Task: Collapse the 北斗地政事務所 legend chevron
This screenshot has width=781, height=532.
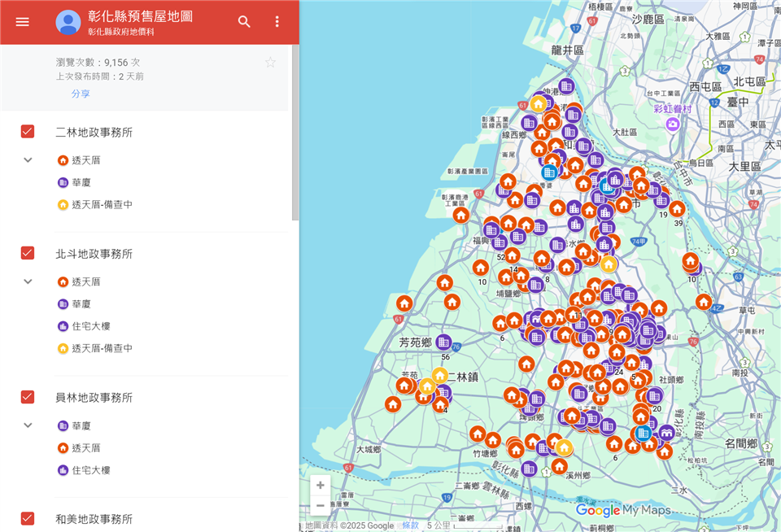Action: pos(28,281)
